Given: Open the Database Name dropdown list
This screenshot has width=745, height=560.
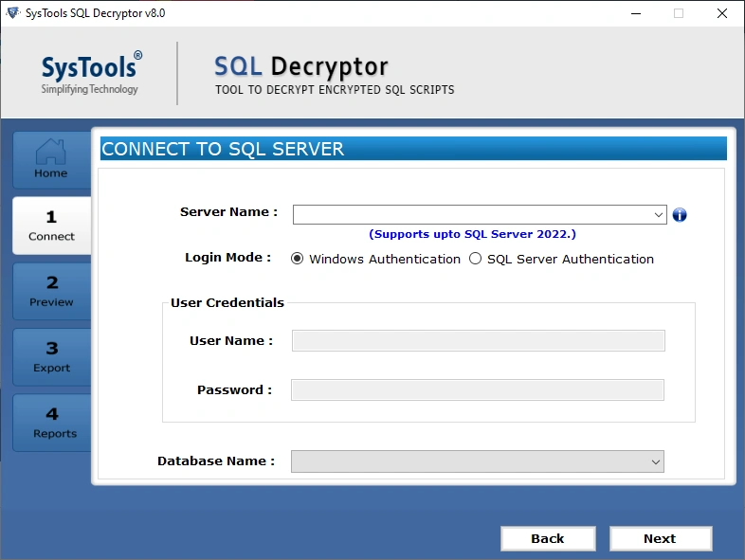Looking at the screenshot, I should click(655, 461).
